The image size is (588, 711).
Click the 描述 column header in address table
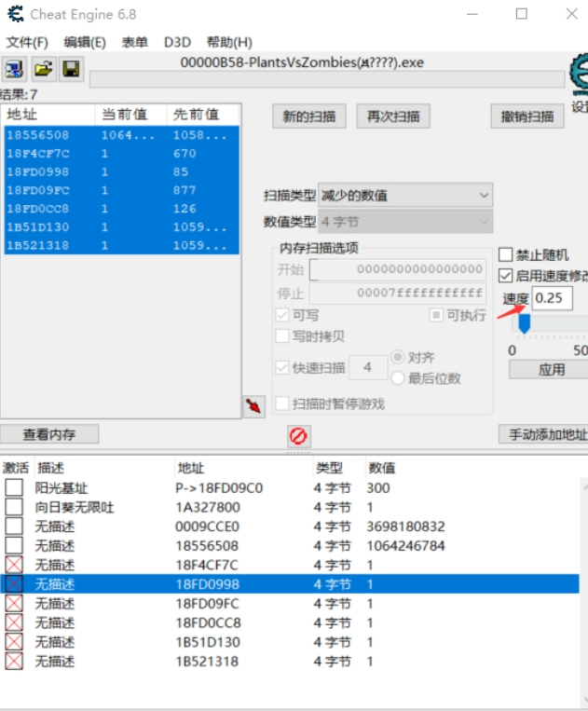pyautogui.click(x=103, y=468)
